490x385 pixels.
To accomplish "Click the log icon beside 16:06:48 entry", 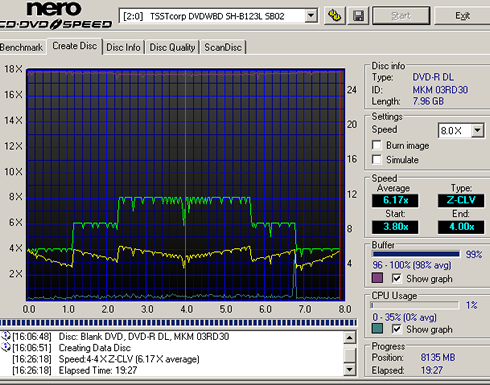I will click(x=6, y=336).
